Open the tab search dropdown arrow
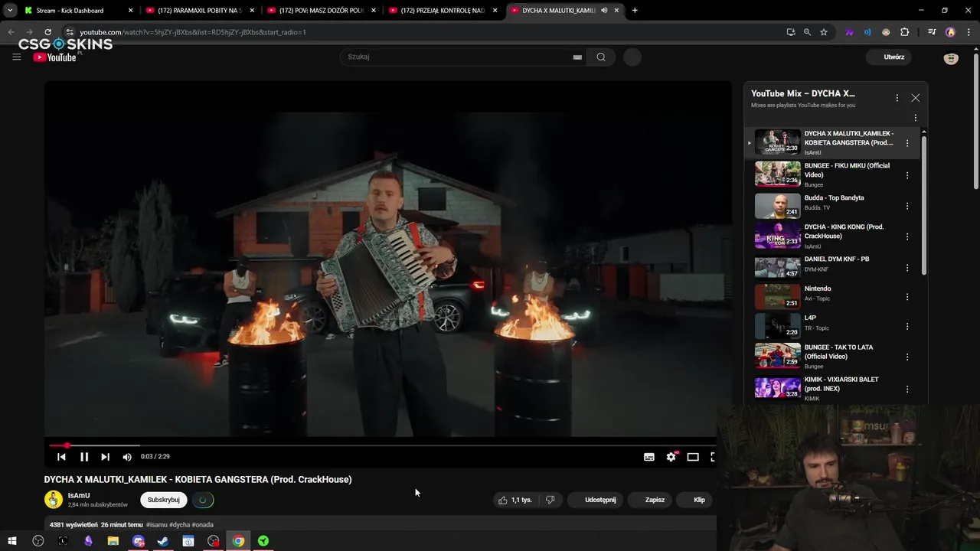Screen dimensions: 980x551 (10, 11)
